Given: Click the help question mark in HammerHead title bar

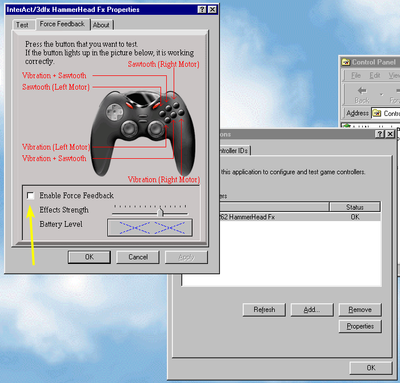Looking at the screenshot, I should tap(202, 10).
